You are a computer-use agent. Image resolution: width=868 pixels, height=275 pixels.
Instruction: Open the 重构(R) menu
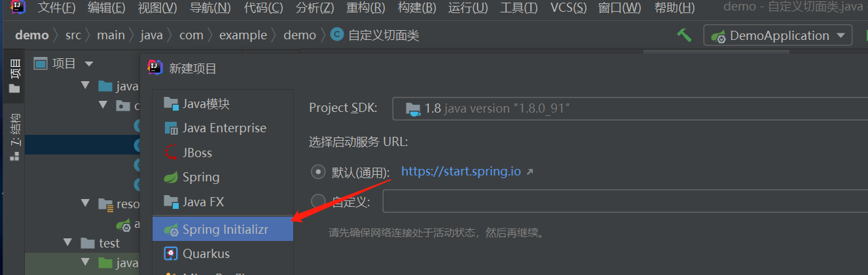[365, 9]
